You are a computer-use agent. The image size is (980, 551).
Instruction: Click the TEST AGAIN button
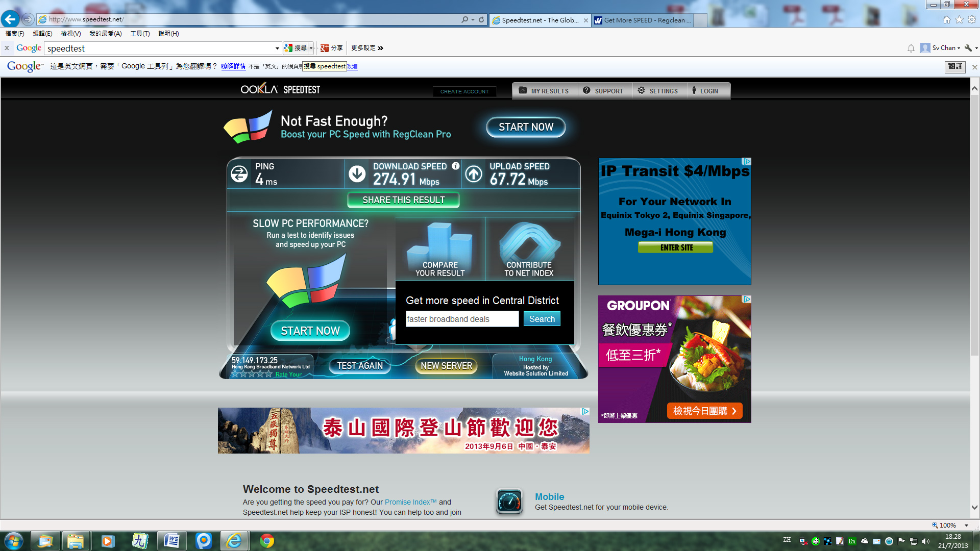pos(359,366)
